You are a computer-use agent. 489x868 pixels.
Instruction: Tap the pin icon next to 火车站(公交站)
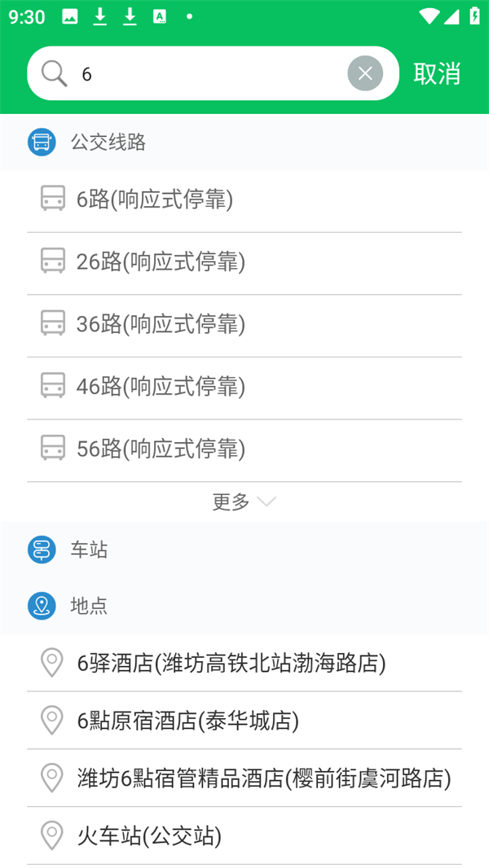51,835
